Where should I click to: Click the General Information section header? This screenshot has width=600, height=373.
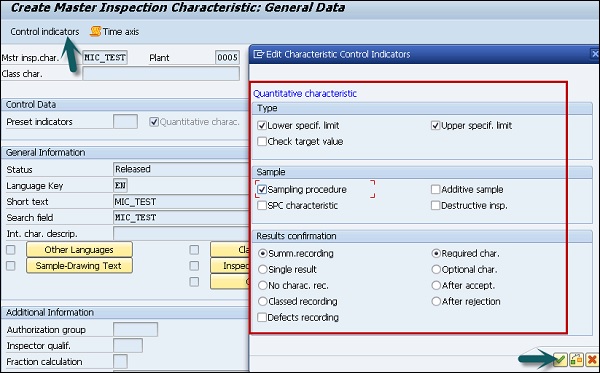tap(125, 153)
